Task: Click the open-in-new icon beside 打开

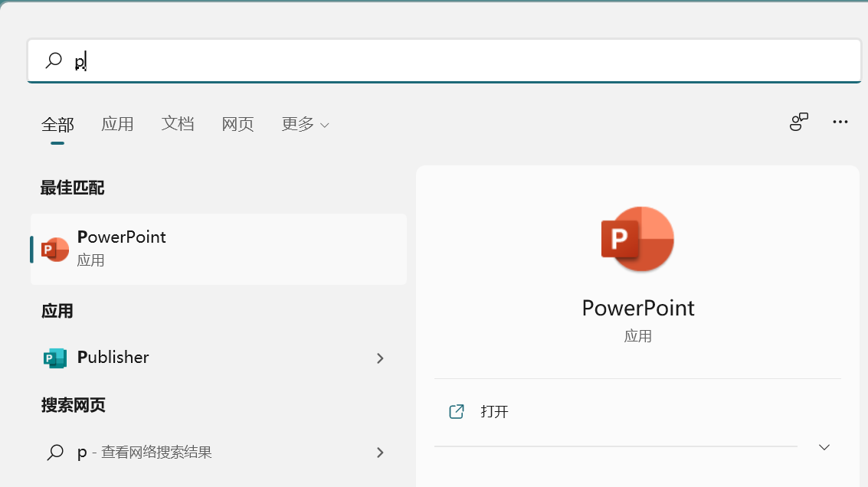Action: [456, 411]
